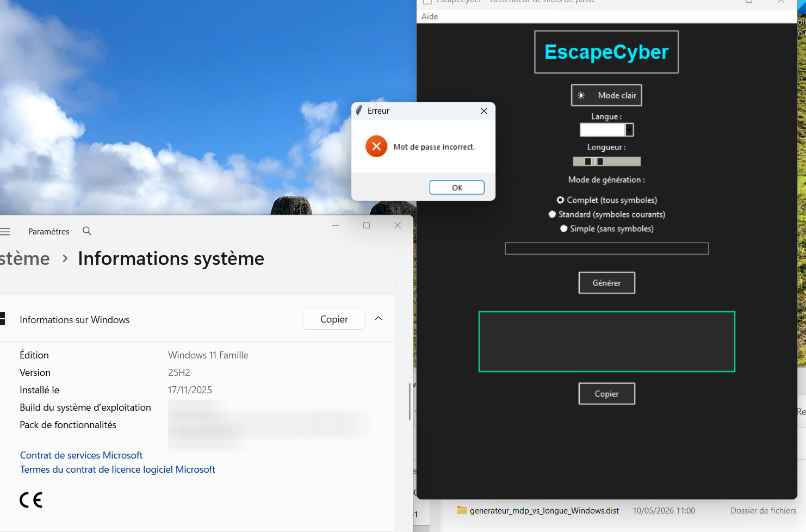
Task: Click the 'Dossier de fichiers' type cell
Action: tap(763, 511)
